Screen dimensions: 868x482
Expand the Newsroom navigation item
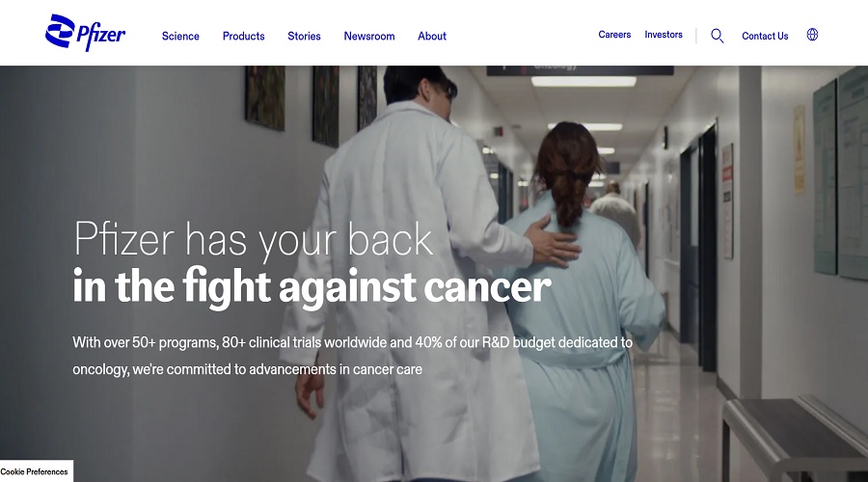click(x=369, y=36)
